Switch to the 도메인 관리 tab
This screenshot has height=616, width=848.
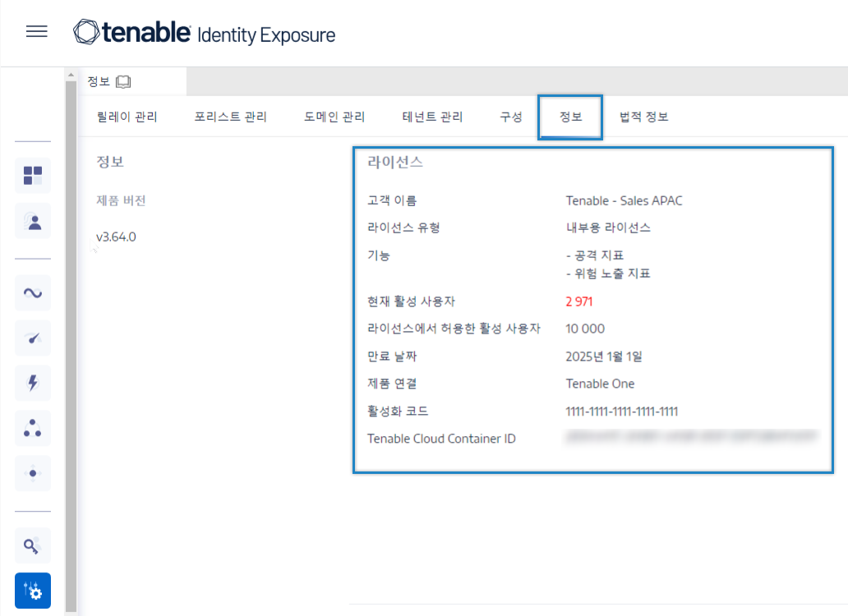(334, 117)
